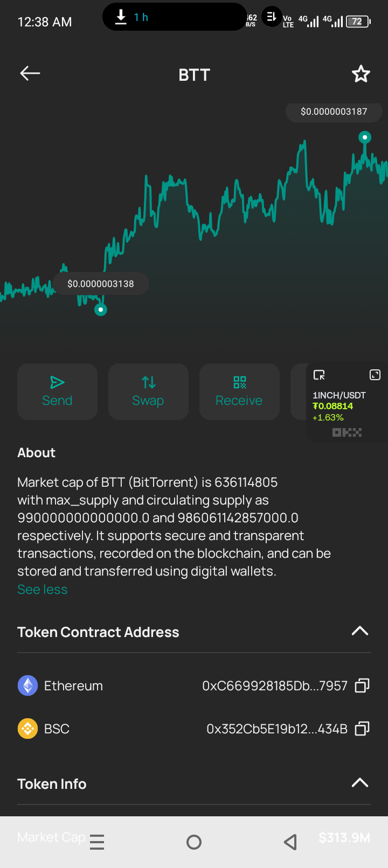Open the Android recent apps menu
This screenshot has width=388, height=868.
tap(97, 842)
